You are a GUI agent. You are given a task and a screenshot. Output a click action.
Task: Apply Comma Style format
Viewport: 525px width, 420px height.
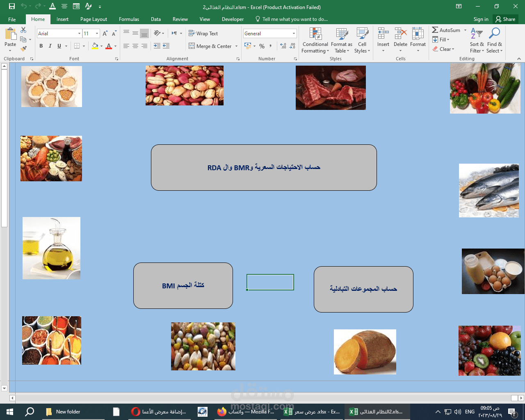tap(270, 46)
